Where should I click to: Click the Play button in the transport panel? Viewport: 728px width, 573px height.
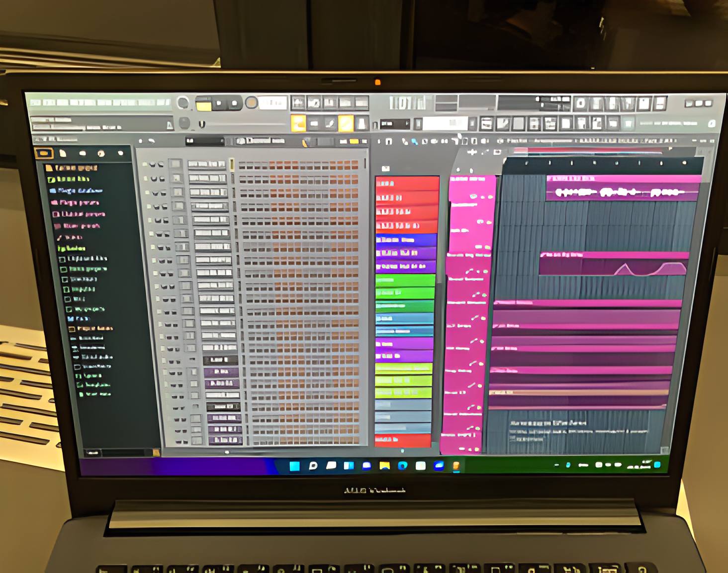(219, 103)
